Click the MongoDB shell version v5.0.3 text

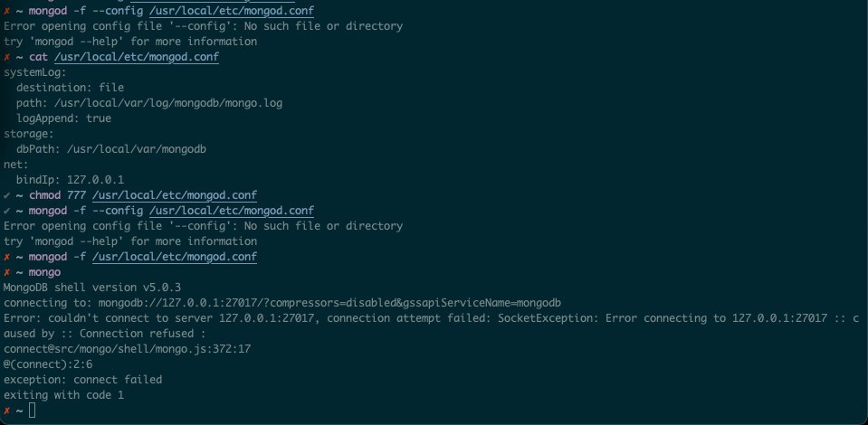click(x=82, y=288)
